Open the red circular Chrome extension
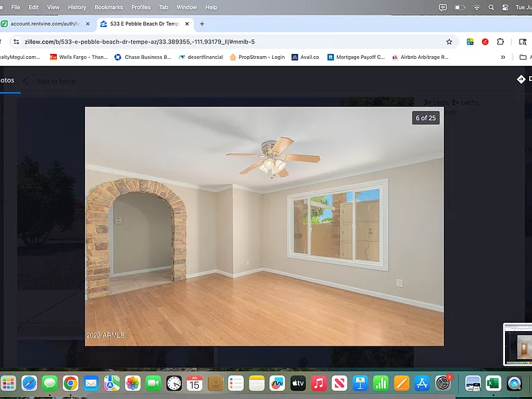532x399 pixels. tap(485, 42)
